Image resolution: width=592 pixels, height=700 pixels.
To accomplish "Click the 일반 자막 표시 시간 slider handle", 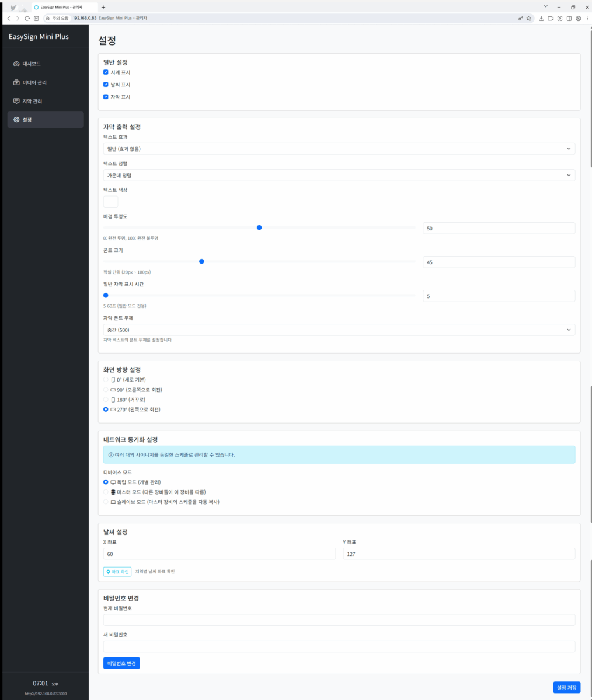I will coord(106,296).
